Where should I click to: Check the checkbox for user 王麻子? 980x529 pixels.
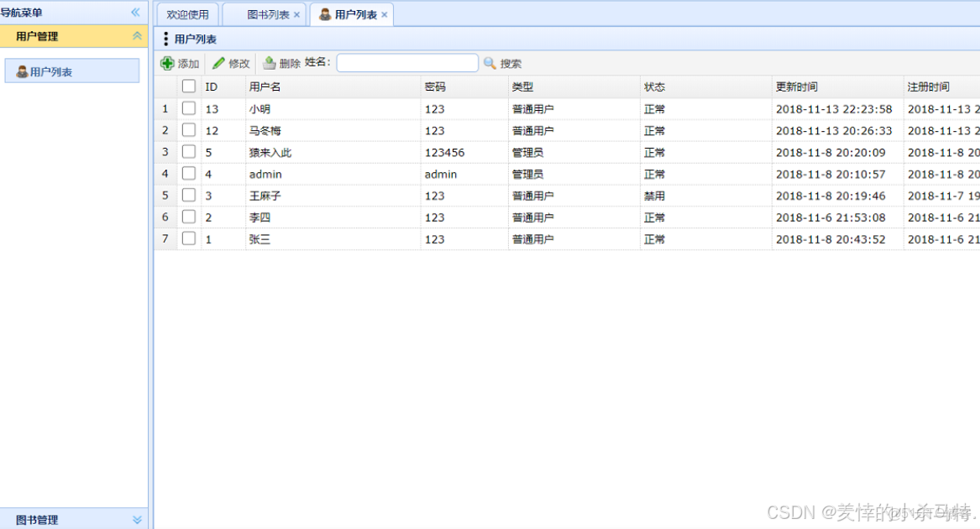[x=189, y=195]
